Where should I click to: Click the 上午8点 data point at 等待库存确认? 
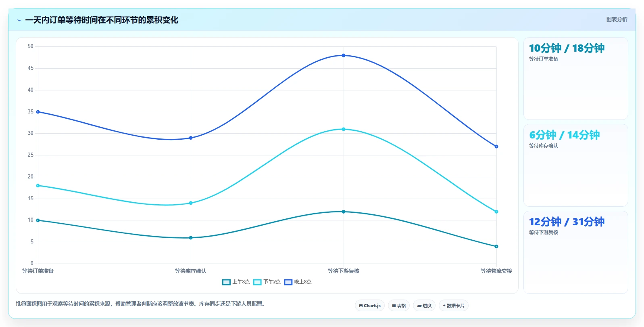point(191,238)
